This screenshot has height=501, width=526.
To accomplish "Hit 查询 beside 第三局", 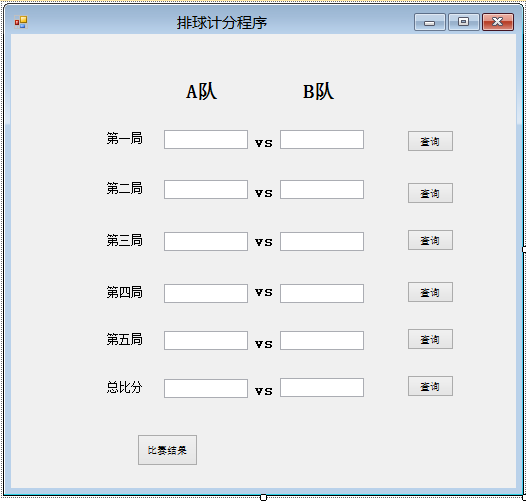I will 430,240.
